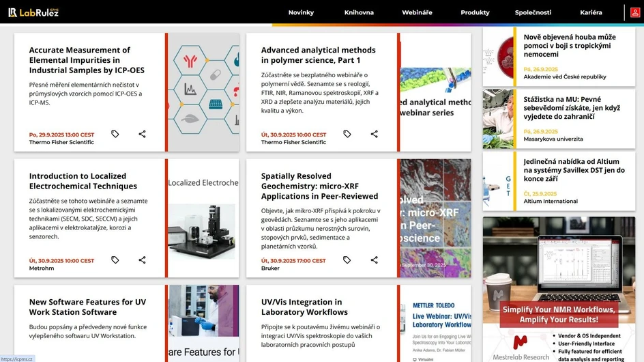Tag the Spatially Resolved Geochemistry webinar
This screenshot has width=644, height=362.
point(347,260)
